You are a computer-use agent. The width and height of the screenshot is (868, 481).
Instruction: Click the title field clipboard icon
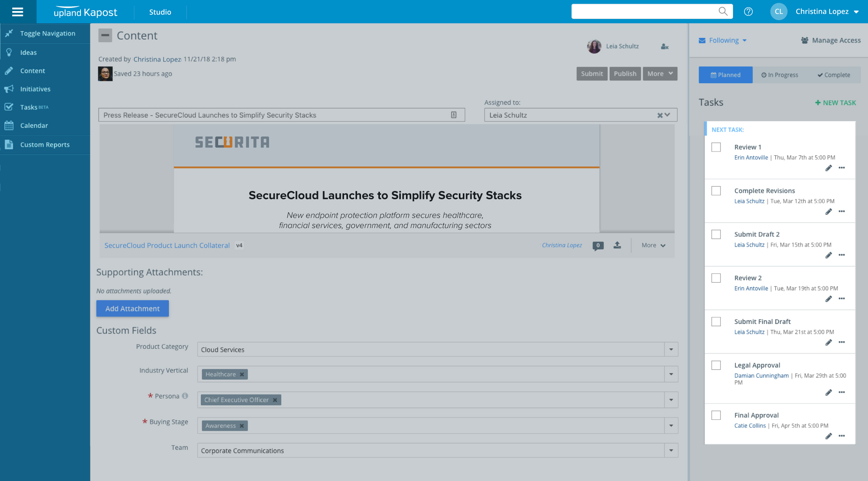click(x=454, y=115)
